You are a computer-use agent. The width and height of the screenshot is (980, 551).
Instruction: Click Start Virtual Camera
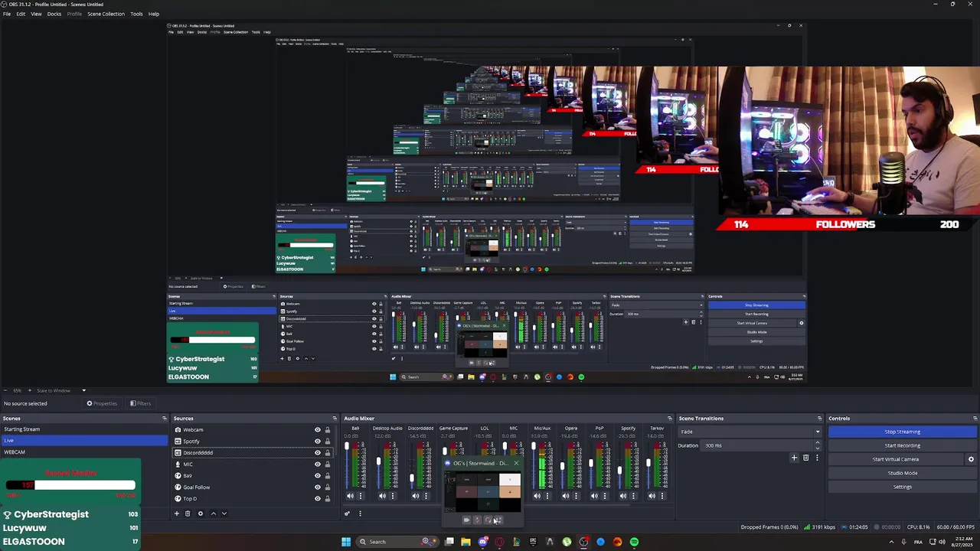tap(895, 459)
